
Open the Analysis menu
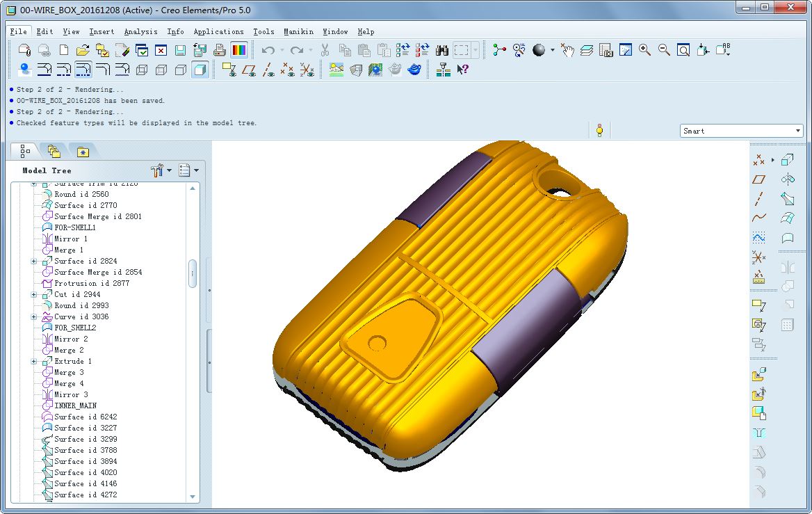[140, 31]
